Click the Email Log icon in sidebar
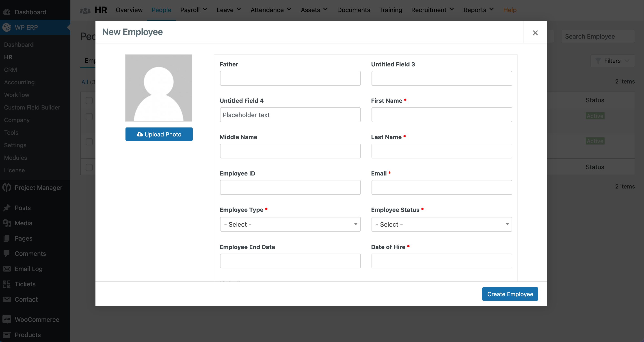The width and height of the screenshot is (644, 342). coord(7,269)
